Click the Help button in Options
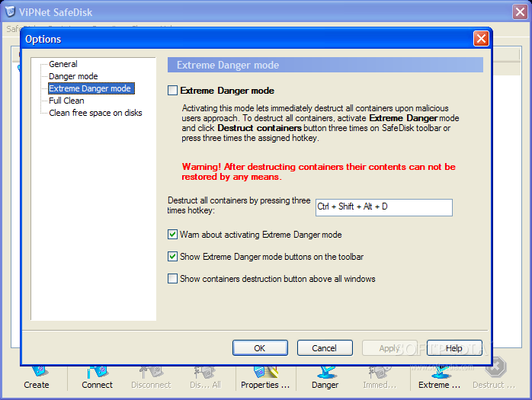Viewport: 532px width, 400px height. 454,348
